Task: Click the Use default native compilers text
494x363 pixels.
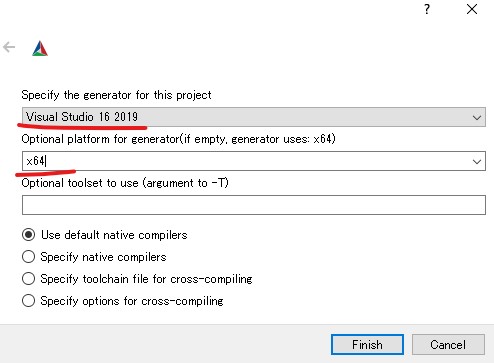Action: [x=114, y=235]
